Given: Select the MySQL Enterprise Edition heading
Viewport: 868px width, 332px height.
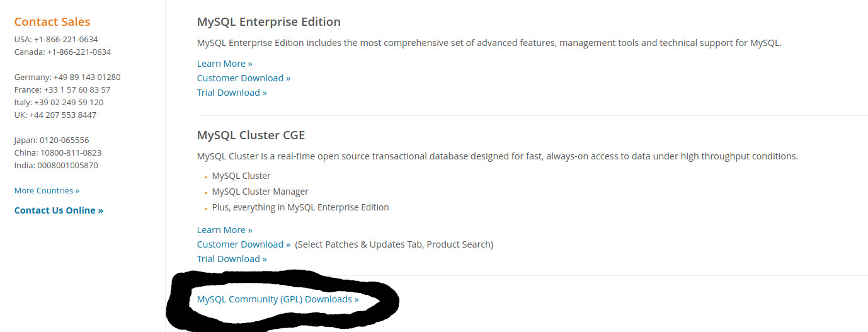Looking at the screenshot, I should tap(269, 22).
